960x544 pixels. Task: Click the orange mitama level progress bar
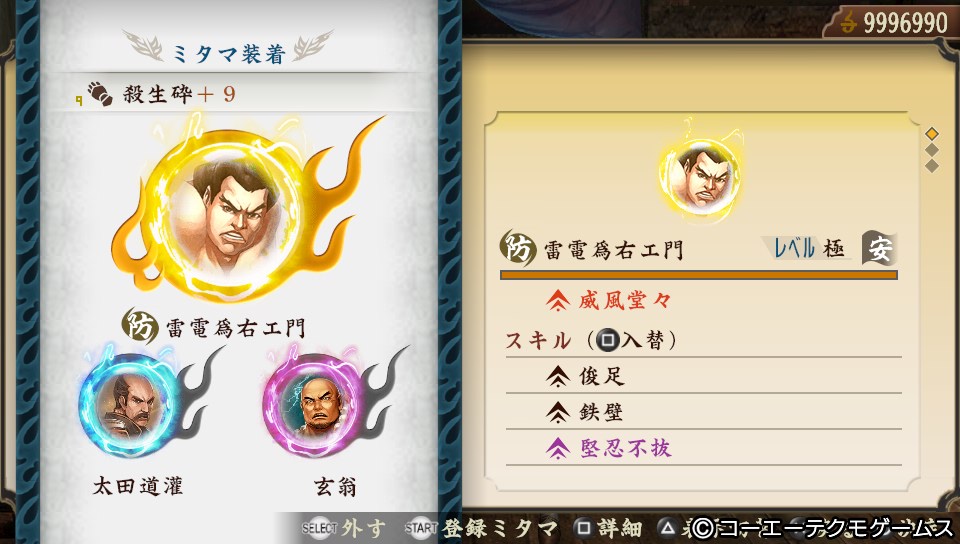click(x=699, y=275)
